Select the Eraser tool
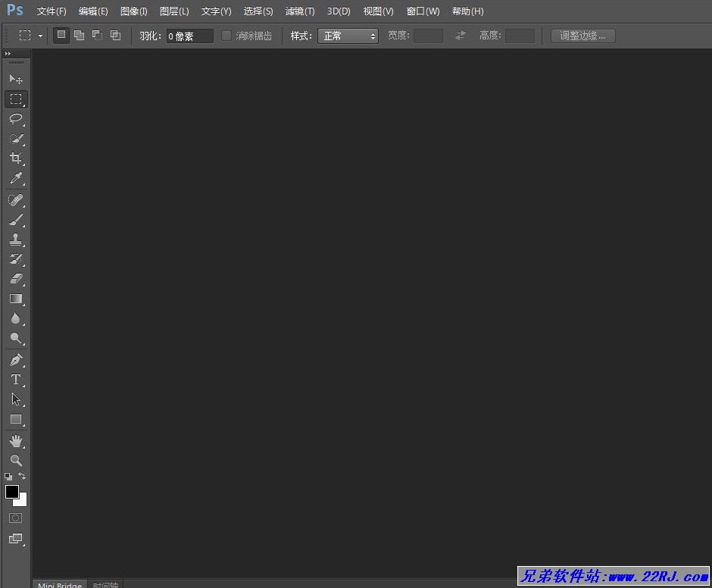 pos(15,279)
